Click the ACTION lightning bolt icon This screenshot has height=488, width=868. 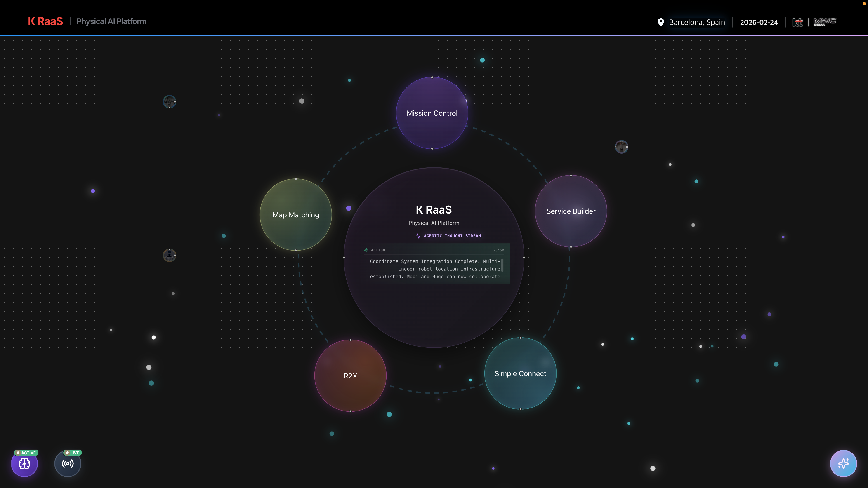pos(366,250)
